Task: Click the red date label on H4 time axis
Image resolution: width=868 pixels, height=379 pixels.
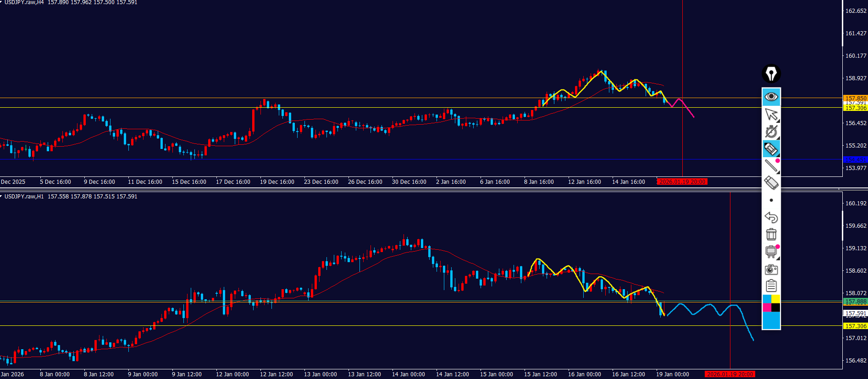Action: pos(682,182)
